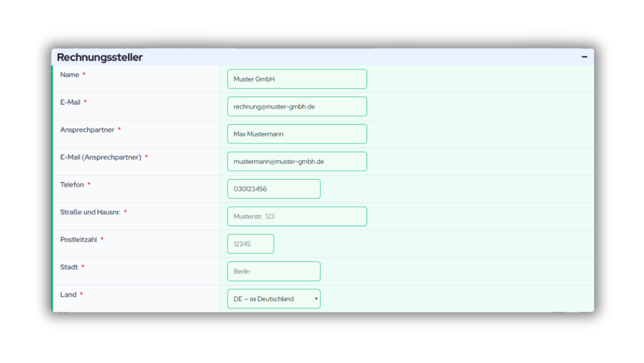The height and width of the screenshot is (363, 644).
Task: Click the Musterstr. 123 street input
Action: tap(296, 217)
